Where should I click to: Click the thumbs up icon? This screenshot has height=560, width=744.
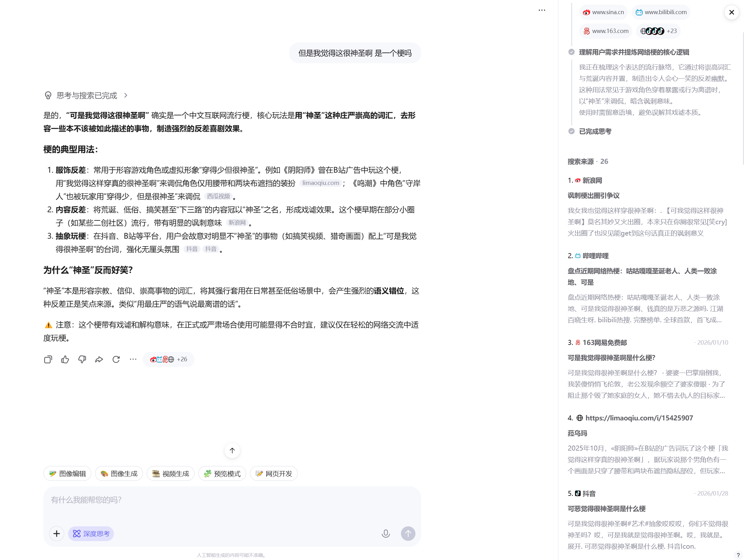pyautogui.click(x=65, y=359)
